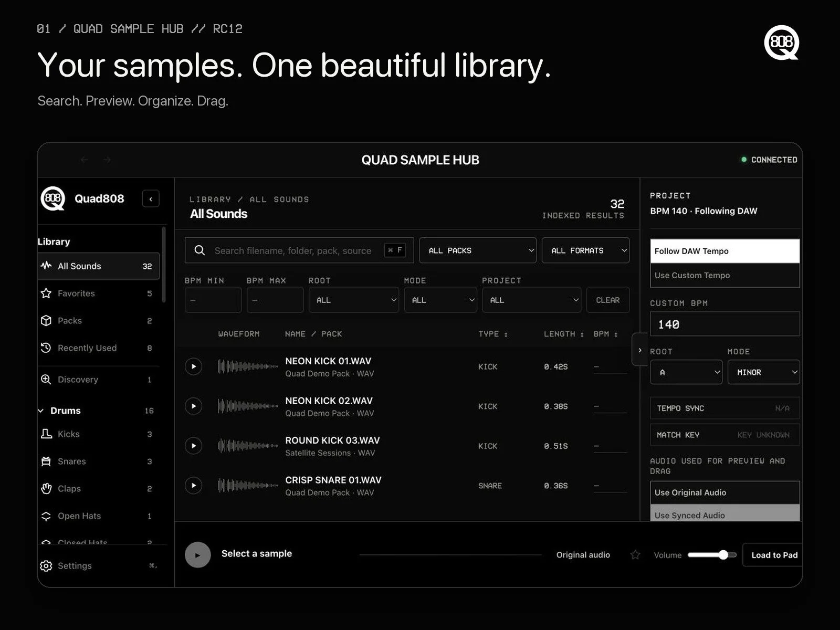840x630 pixels.
Task: Click the 808 Q logo at top right
Action: click(782, 42)
